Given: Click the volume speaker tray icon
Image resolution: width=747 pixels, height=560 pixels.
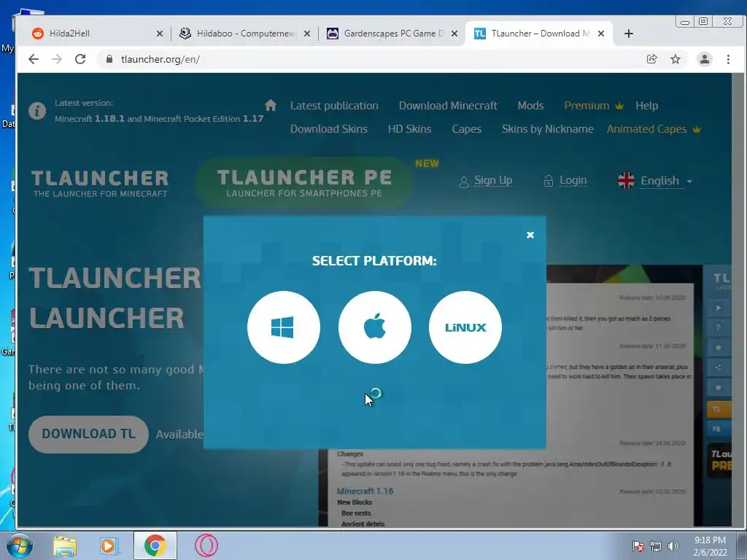Looking at the screenshot, I should coord(673,546).
